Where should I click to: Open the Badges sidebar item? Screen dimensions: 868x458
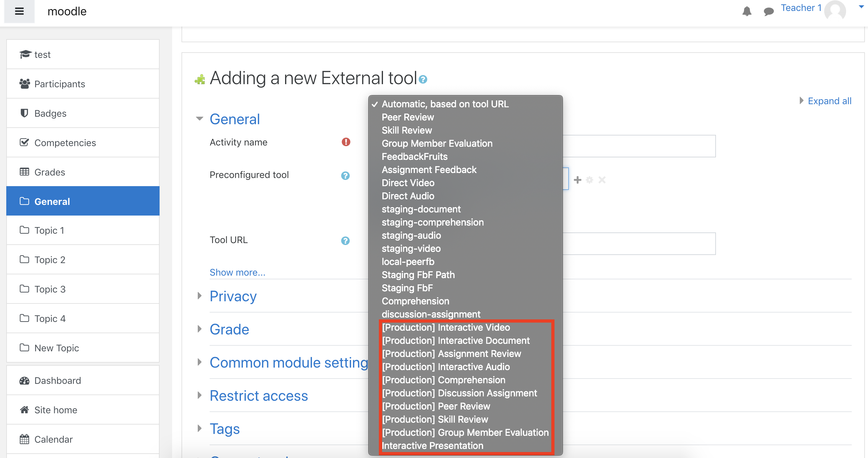[83, 113]
